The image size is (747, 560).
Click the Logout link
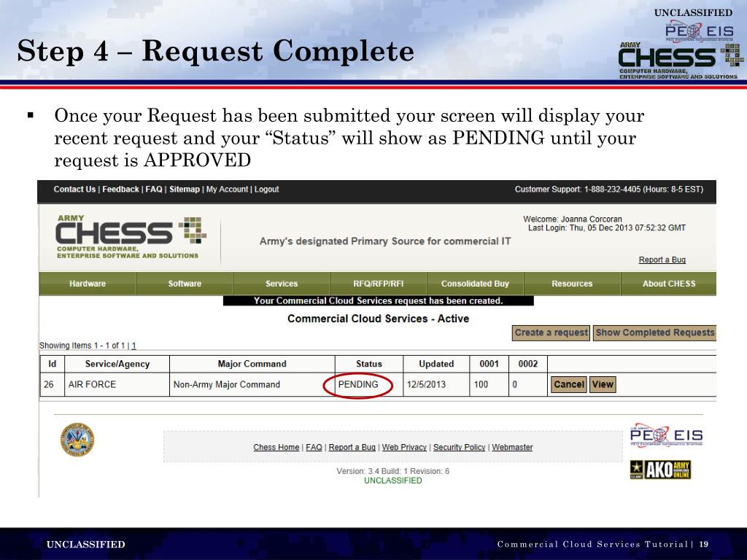(266, 189)
